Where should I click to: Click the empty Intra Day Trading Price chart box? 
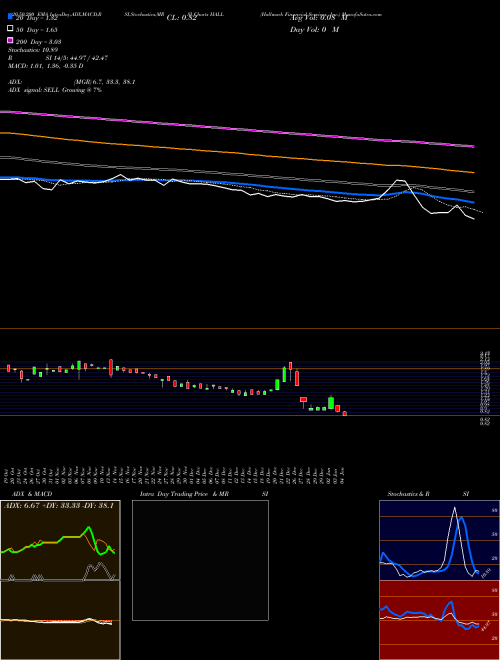point(200,560)
